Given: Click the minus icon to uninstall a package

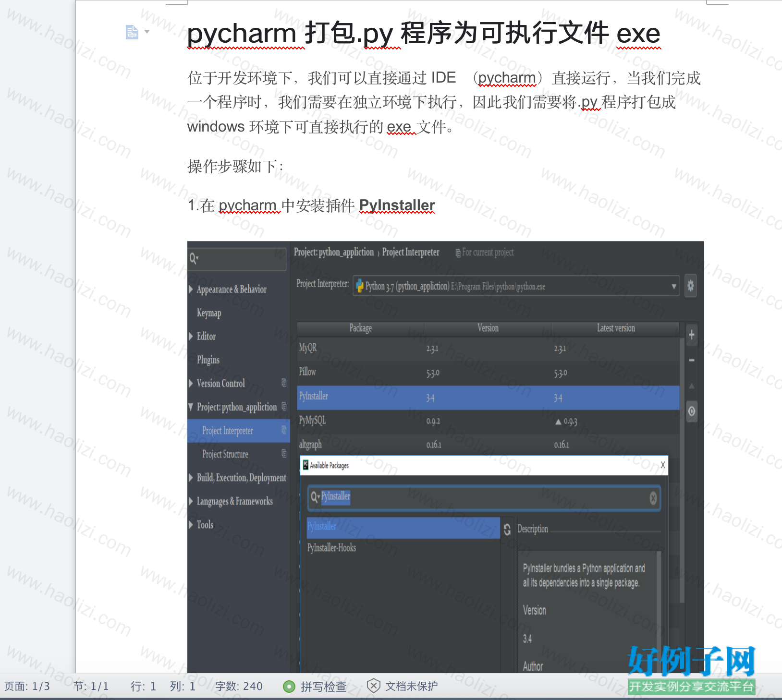Looking at the screenshot, I should (x=692, y=360).
